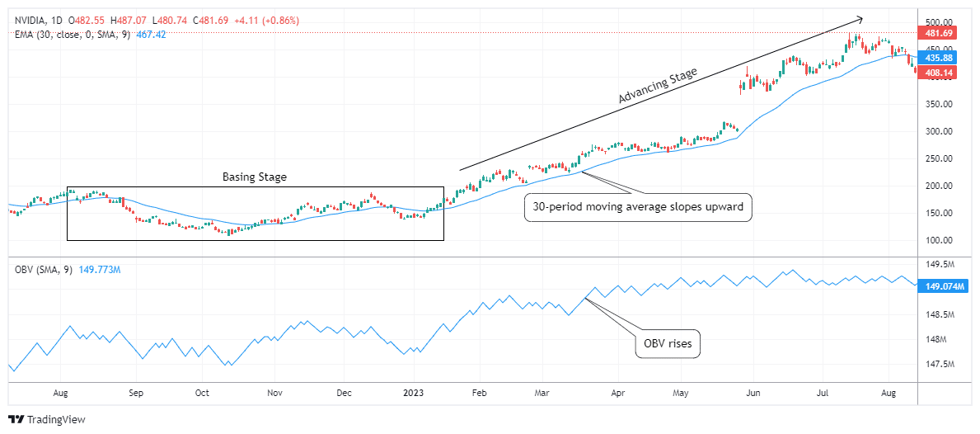Image resolution: width=980 pixels, height=434 pixels.
Task: Select the EMA (30, close, 0, SMA, 9) legend
Action: point(73,35)
